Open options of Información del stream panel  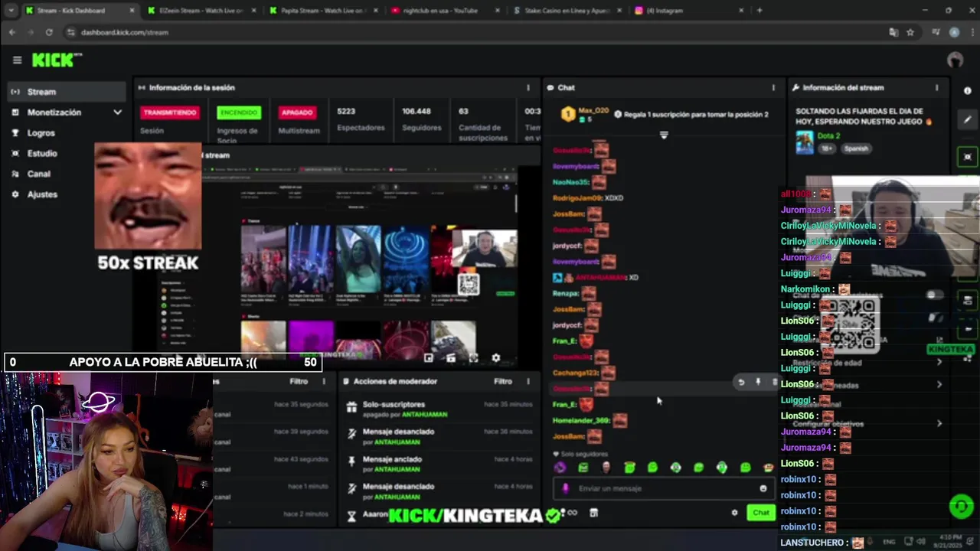point(936,87)
